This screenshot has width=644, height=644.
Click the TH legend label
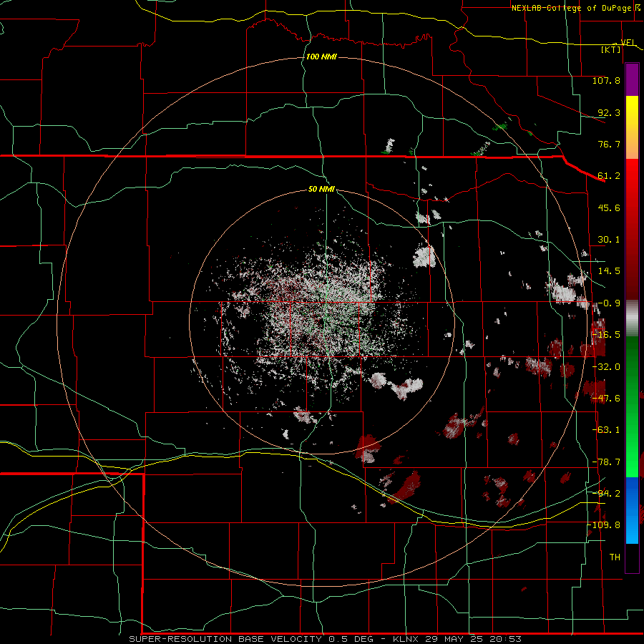[615, 557]
